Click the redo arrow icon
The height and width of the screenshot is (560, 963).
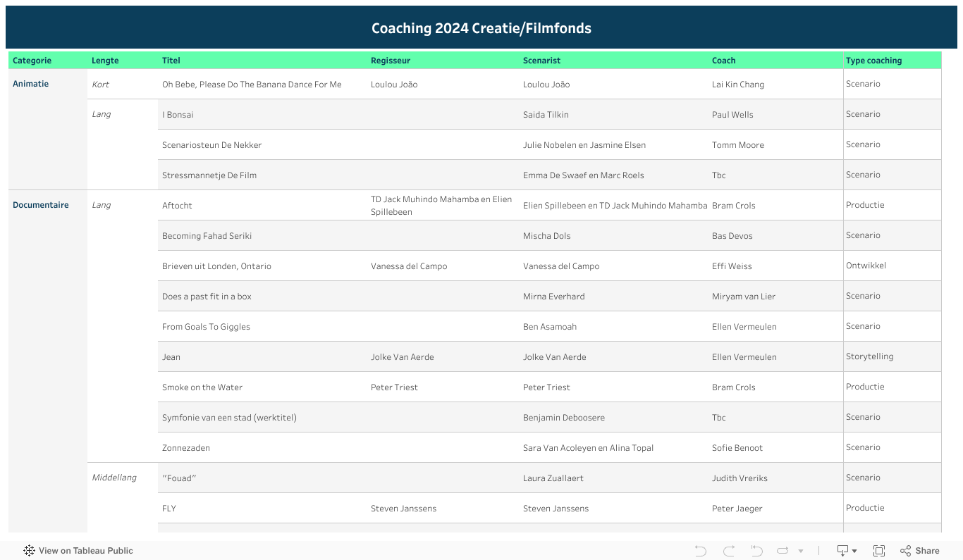tap(729, 551)
